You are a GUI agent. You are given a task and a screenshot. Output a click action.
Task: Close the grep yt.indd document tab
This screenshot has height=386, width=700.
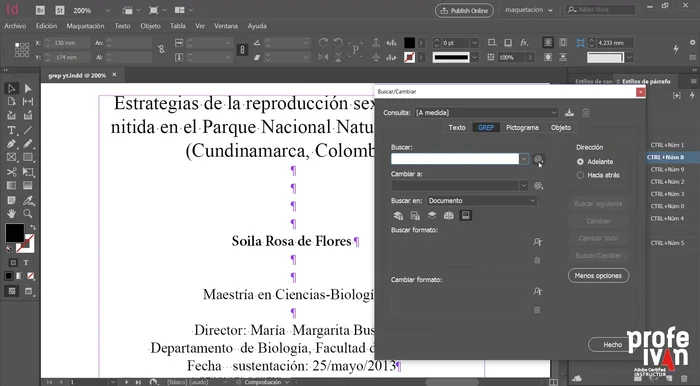(114, 75)
